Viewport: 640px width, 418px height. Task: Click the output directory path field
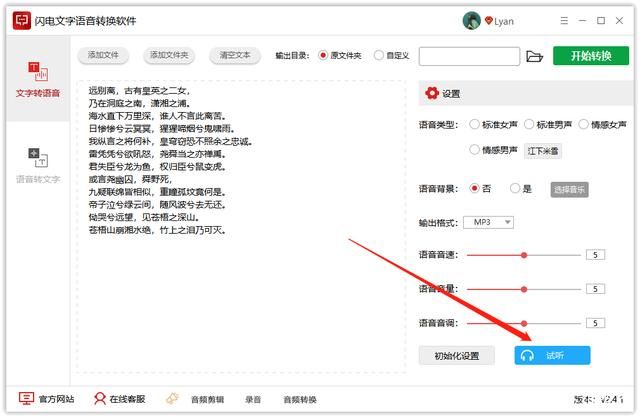[x=469, y=56]
